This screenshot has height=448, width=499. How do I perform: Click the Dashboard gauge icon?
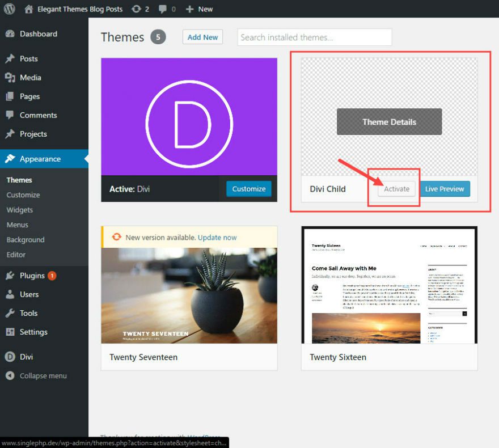[10, 34]
